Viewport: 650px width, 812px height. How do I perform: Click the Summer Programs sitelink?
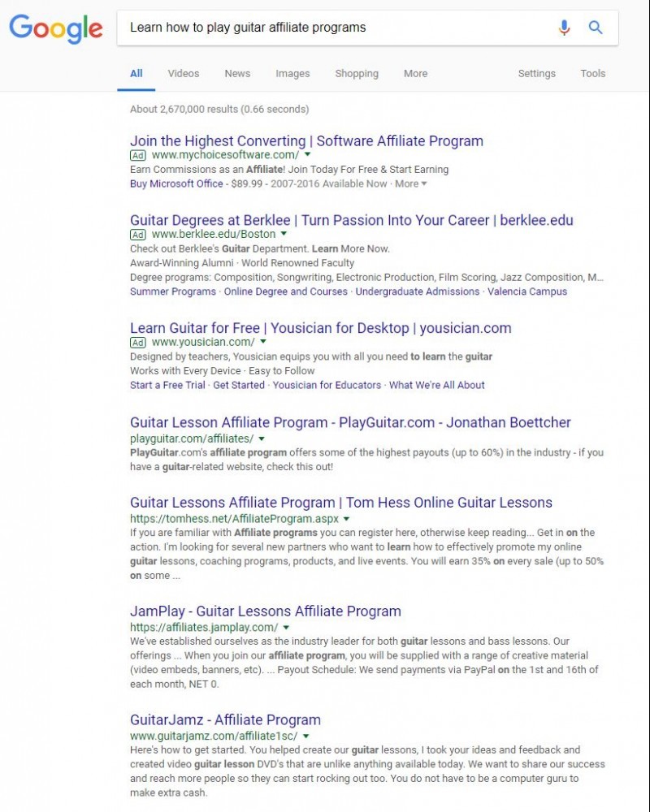pos(172,291)
